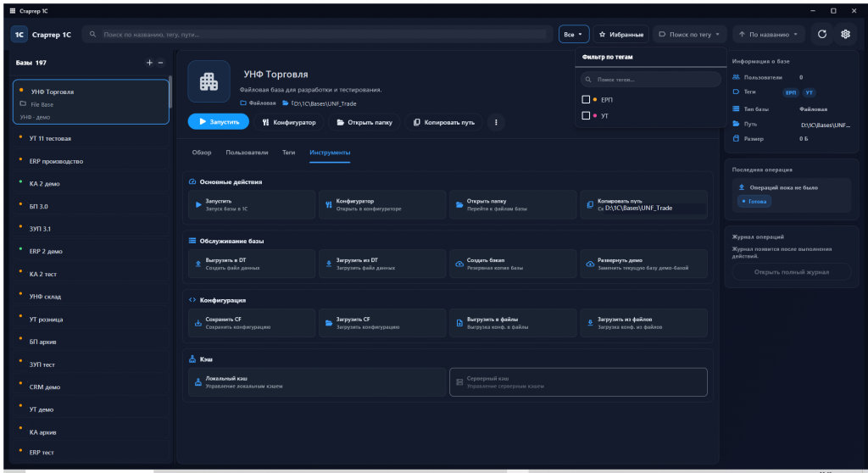Open settings via gear icon
This screenshot has height=473, width=868.
[845, 35]
